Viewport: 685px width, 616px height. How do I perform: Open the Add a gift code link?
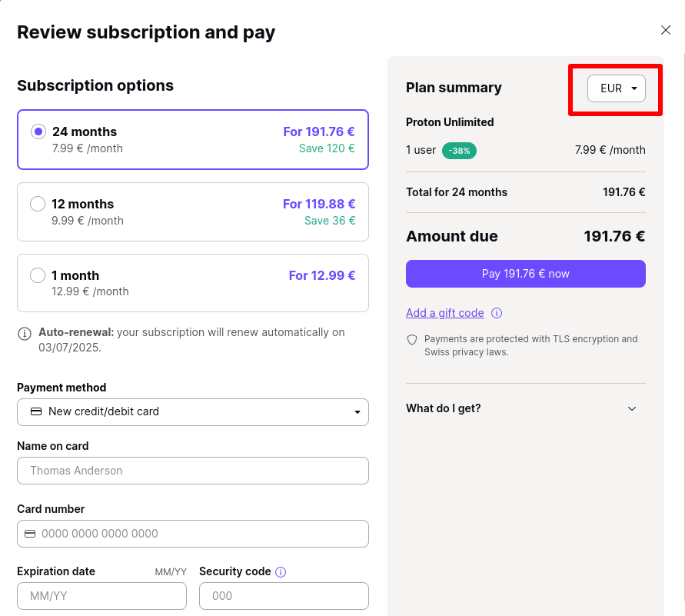(x=444, y=313)
